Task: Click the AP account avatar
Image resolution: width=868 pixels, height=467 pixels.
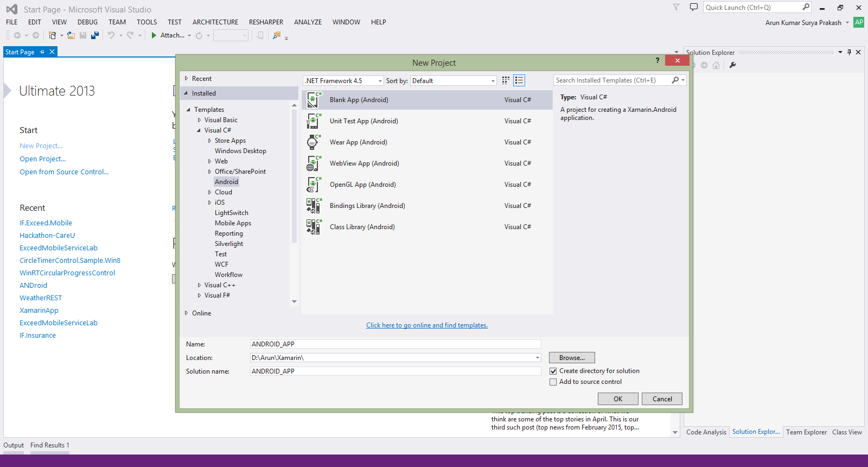Action: pyautogui.click(x=859, y=22)
